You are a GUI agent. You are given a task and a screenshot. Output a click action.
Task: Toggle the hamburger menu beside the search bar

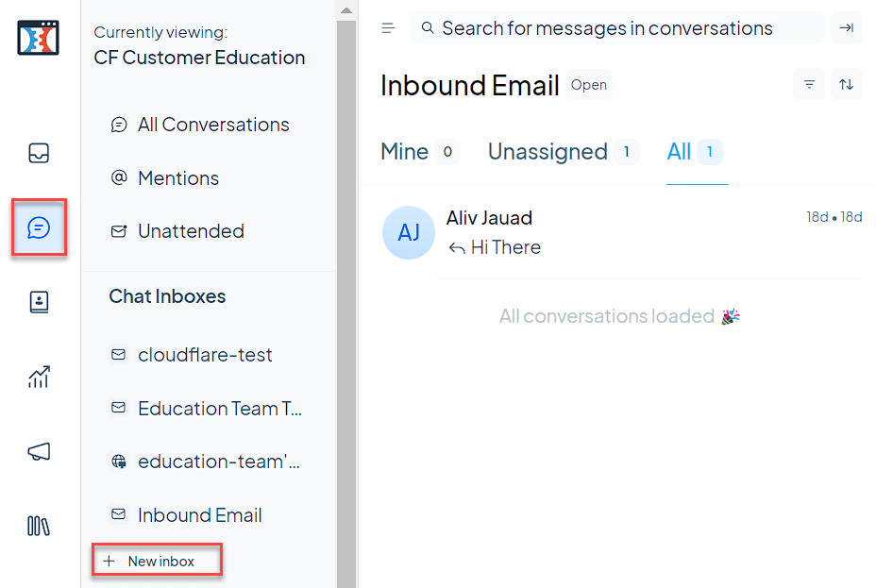point(388,27)
